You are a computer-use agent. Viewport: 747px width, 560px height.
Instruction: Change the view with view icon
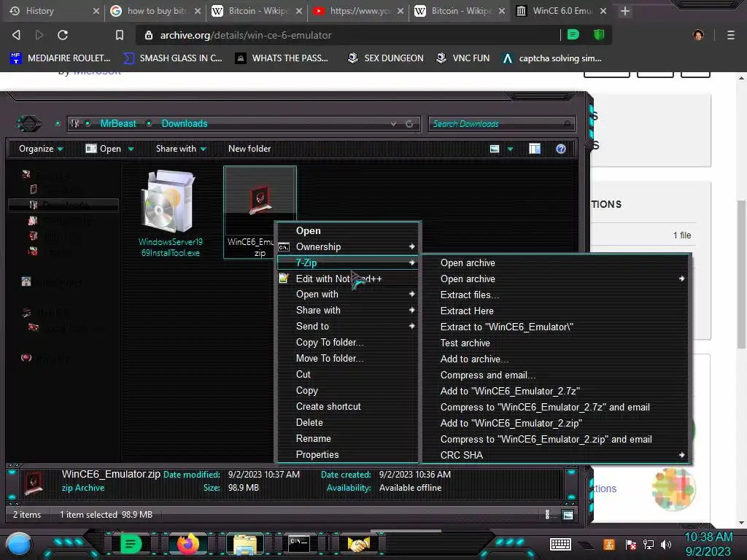point(495,149)
